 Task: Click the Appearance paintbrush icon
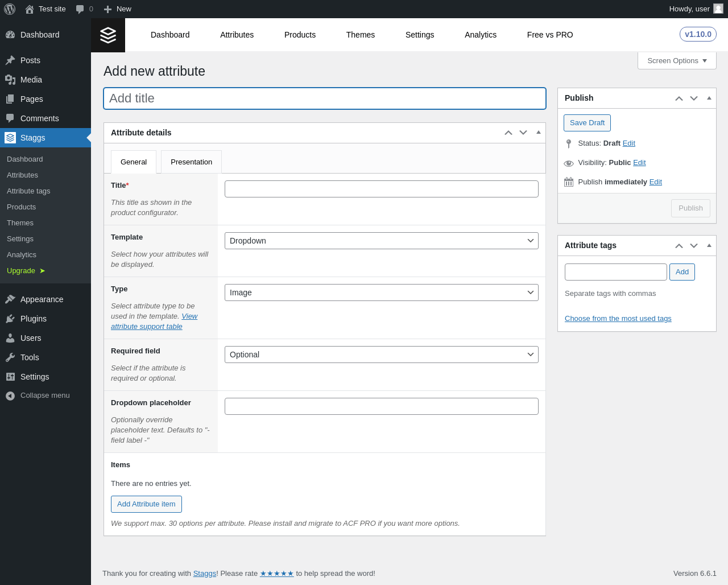(10, 299)
